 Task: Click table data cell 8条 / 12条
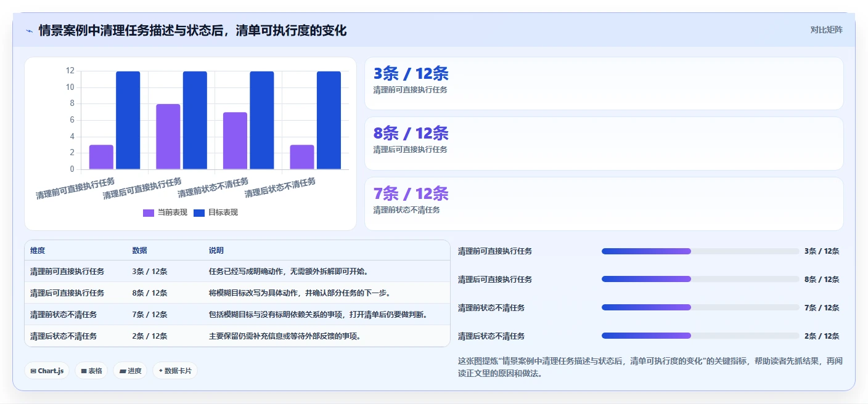point(150,293)
